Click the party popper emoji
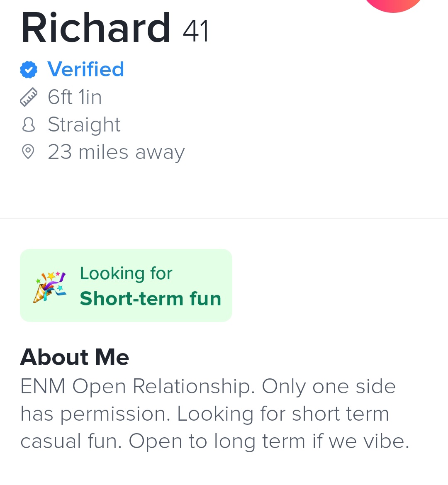 (49, 286)
